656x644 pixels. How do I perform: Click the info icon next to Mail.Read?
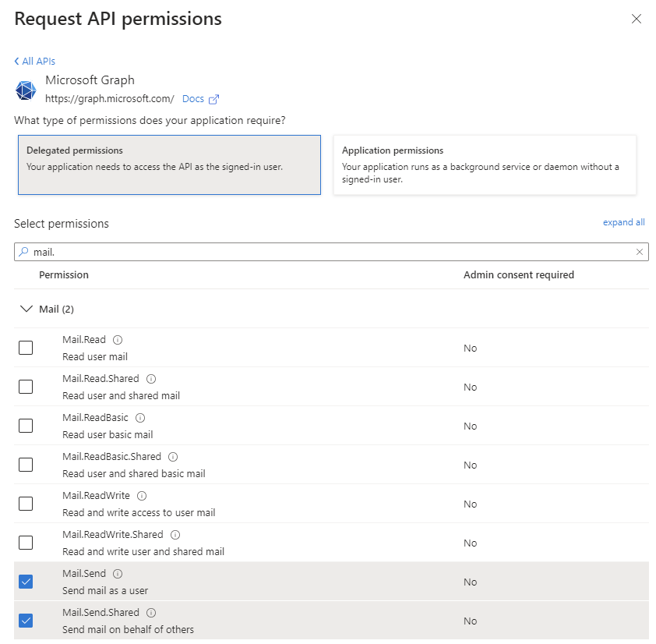pyautogui.click(x=118, y=340)
